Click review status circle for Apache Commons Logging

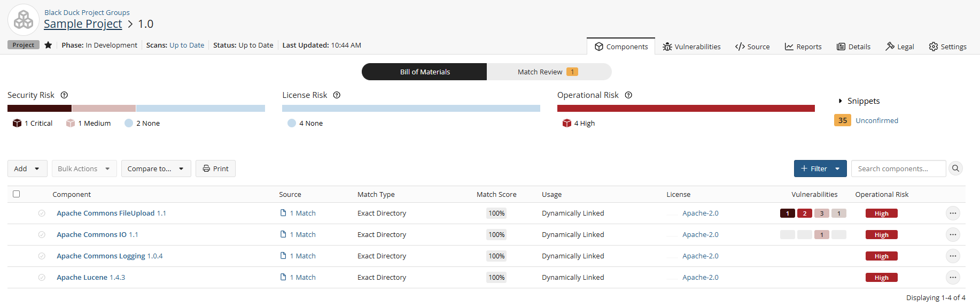42,256
